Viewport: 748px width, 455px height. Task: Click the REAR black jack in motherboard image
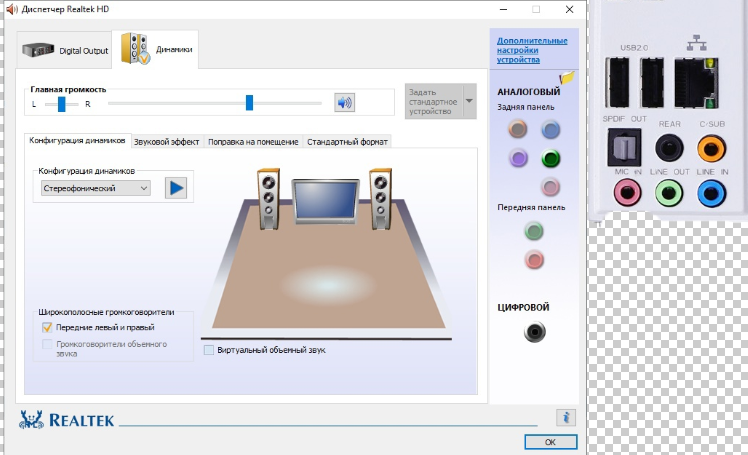(669, 148)
